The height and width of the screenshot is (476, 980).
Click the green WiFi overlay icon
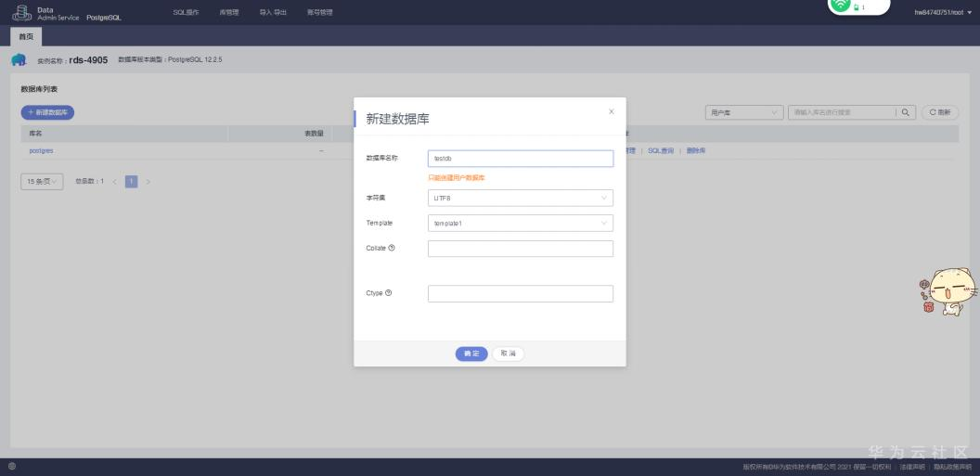[x=841, y=5]
